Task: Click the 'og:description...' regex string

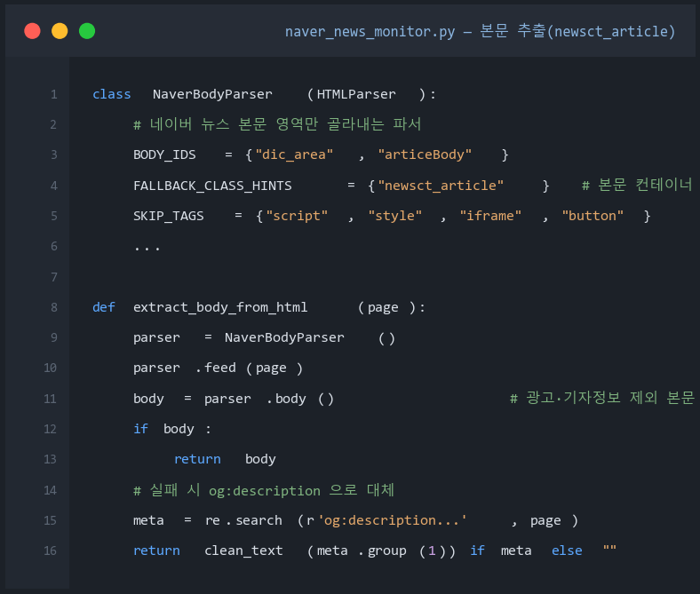Action: pyautogui.click(x=393, y=520)
